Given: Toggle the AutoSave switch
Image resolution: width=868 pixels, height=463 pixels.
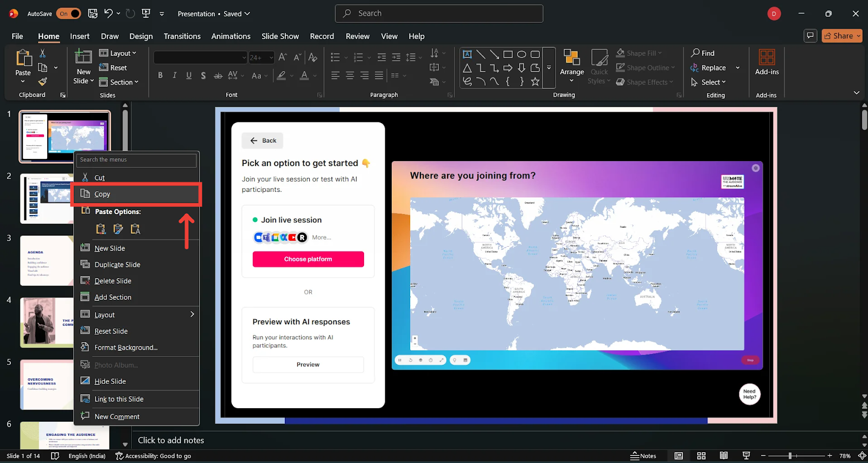Looking at the screenshot, I should 68,14.
